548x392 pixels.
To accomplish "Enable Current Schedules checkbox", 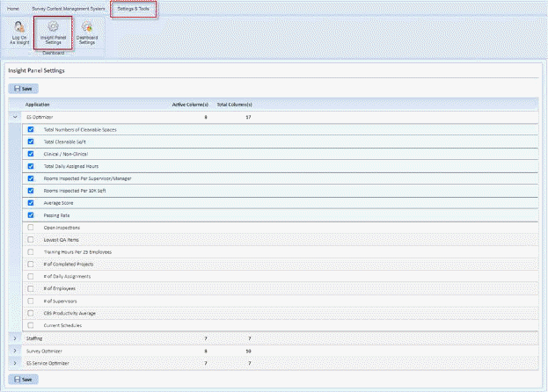I will tap(31, 325).
